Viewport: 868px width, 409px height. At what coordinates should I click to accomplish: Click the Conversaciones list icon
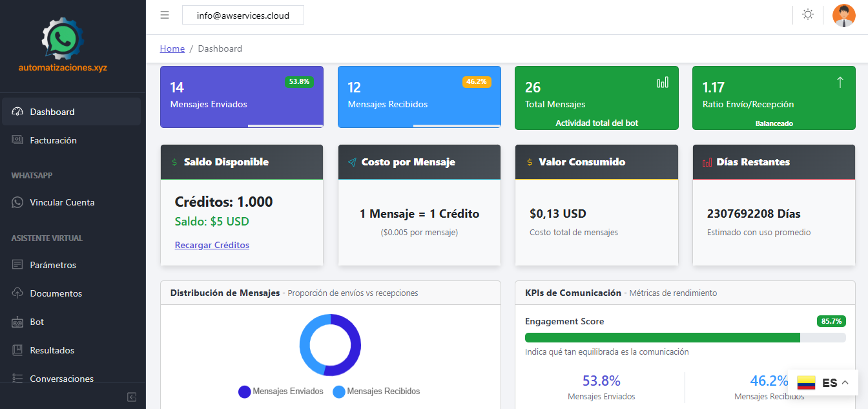pos(18,379)
